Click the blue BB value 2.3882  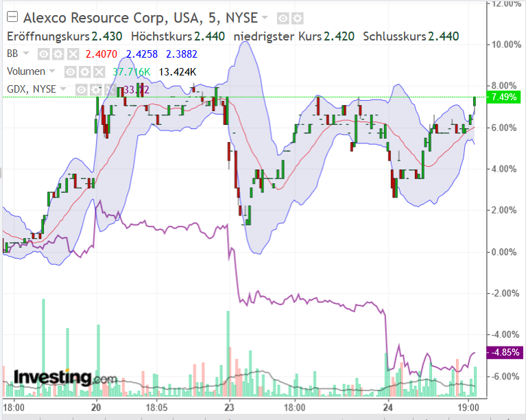point(182,54)
